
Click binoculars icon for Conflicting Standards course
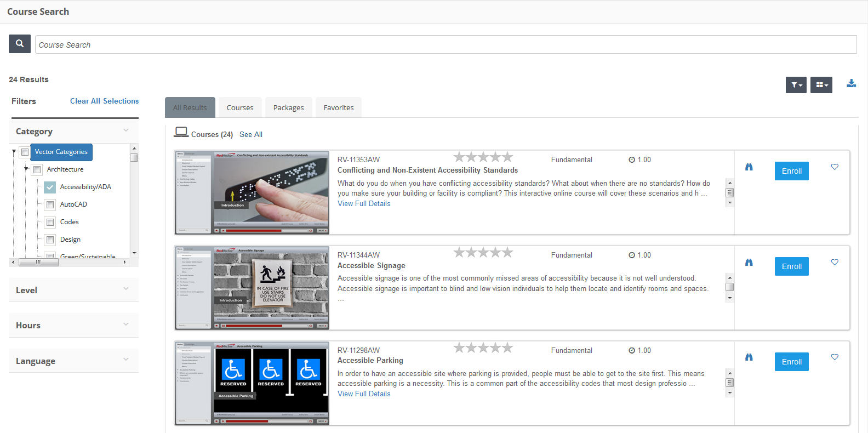coord(749,167)
